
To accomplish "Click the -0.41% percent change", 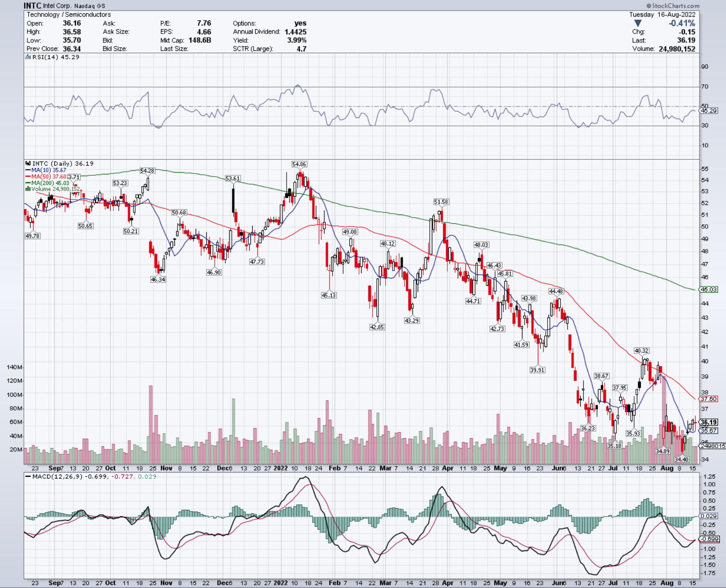I will [x=682, y=23].
